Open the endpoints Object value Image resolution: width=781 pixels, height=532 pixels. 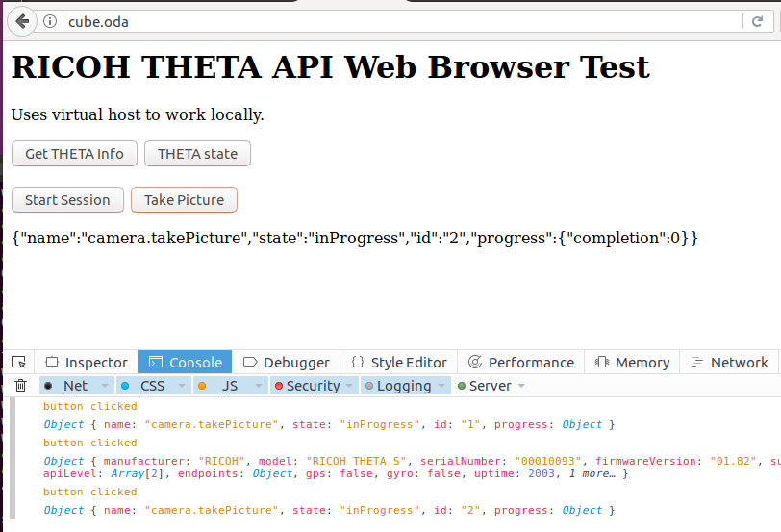(272, 473)
